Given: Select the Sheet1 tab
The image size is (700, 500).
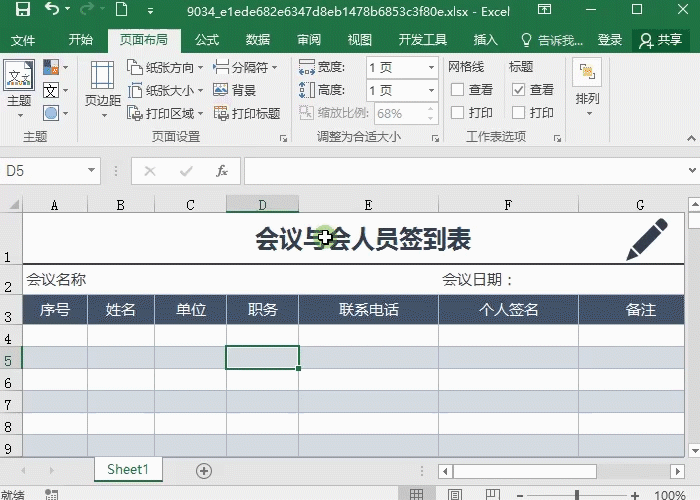Looking at the screenshot, I should pyautogui.click(x=128, y=470).
